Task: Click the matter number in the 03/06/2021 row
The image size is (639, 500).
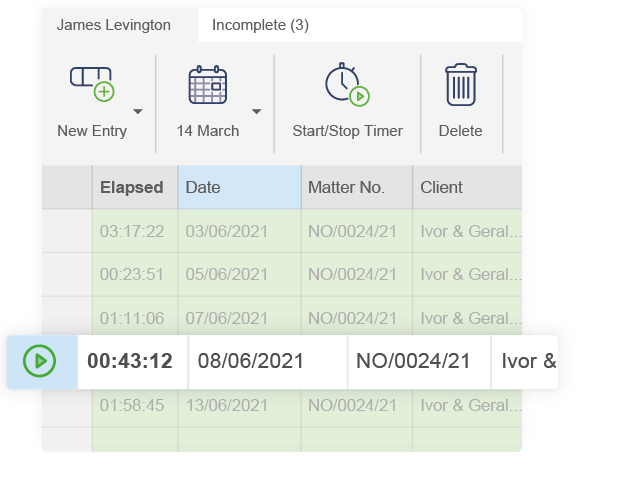Action: tap(353, 231)
